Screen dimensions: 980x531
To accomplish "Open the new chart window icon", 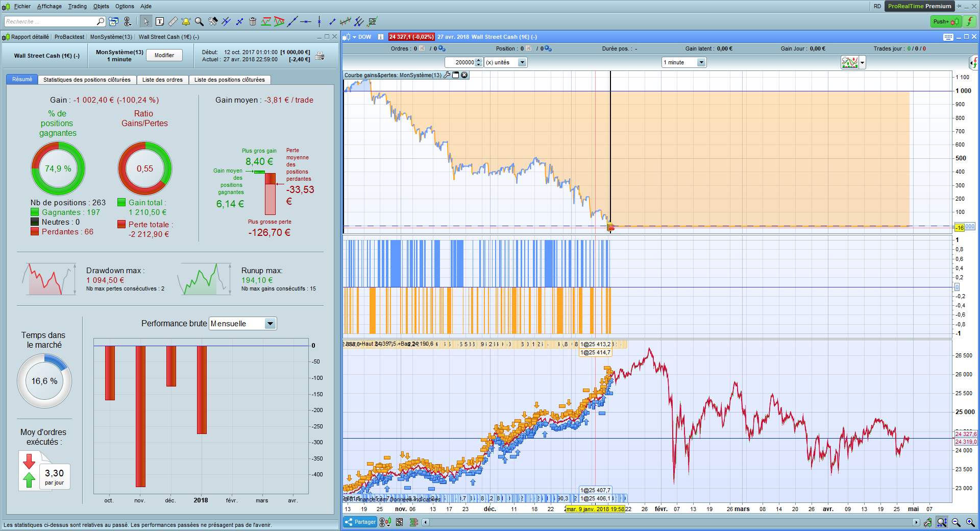I will (x=113, y=21).
